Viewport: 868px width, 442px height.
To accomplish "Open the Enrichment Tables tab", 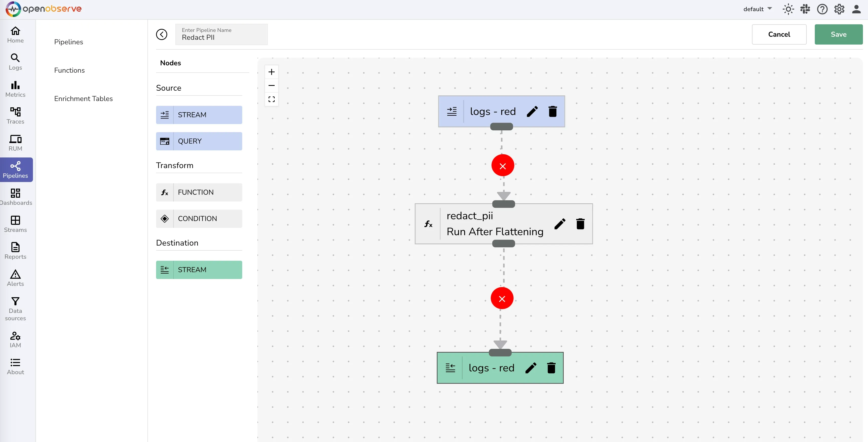I will (x=83, y=98).
